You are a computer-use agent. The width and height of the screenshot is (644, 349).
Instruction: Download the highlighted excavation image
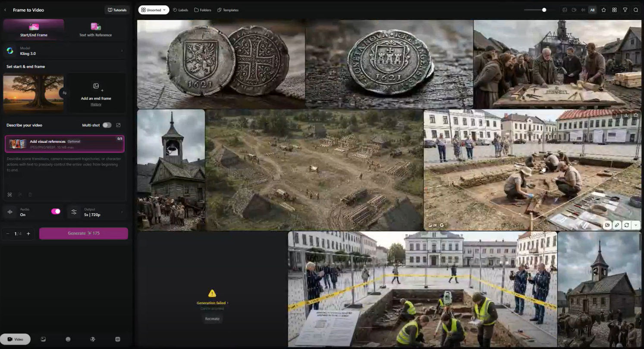click(x=626, y=115)
